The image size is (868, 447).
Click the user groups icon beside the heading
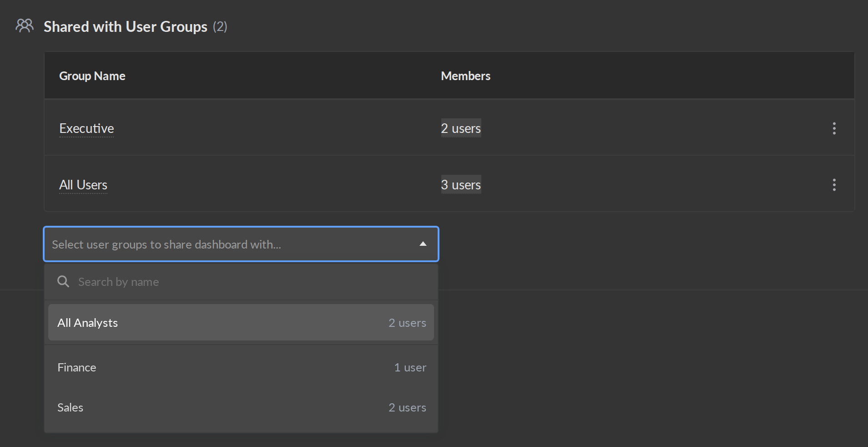tap(25, 25)
